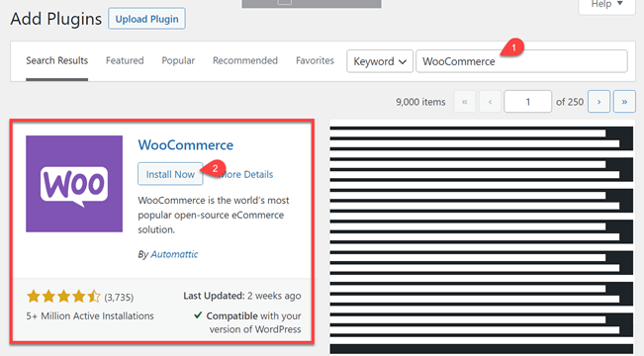Screen dimensions: 644x356
Task: Click the plugin search field containing WooCommerce
Action: coord(521,61)
